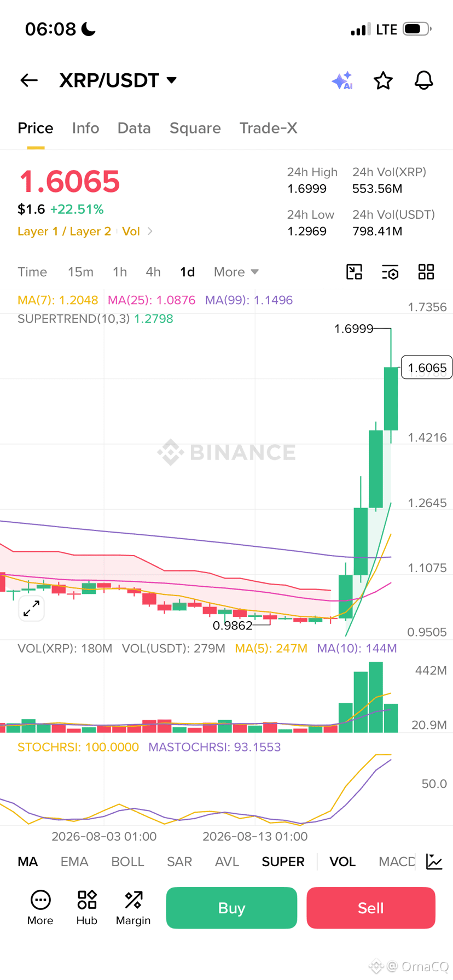Screen dimensions: 453x980
Task: Select the Time chart interval
Action: coord(32,272)
